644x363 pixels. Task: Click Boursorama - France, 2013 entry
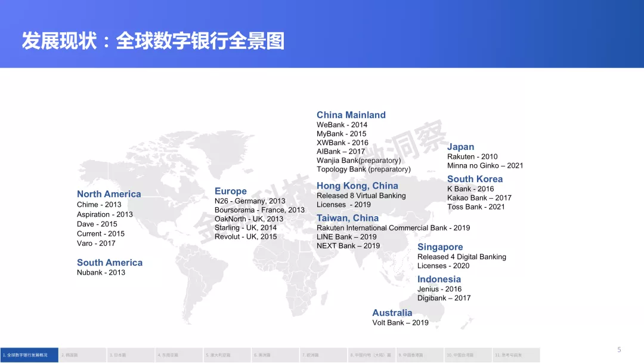[x=259, y=210]
